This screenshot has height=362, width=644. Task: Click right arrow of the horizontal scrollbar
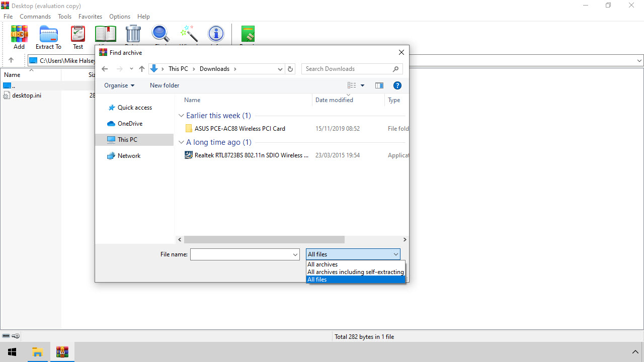405,240
